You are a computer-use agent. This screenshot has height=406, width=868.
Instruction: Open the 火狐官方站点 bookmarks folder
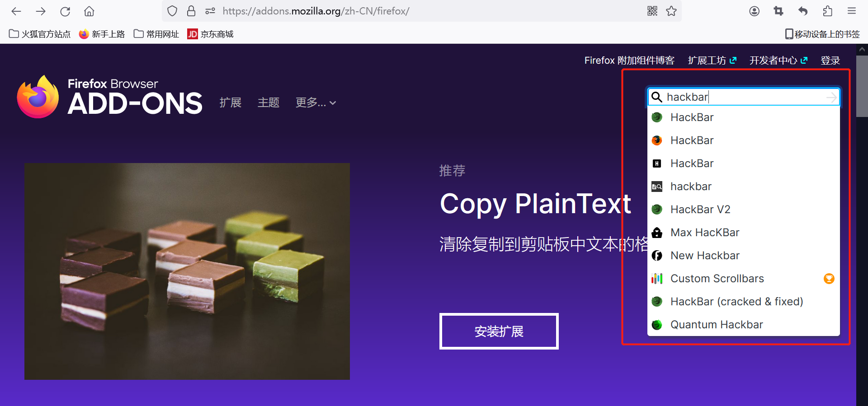point(40,34)
